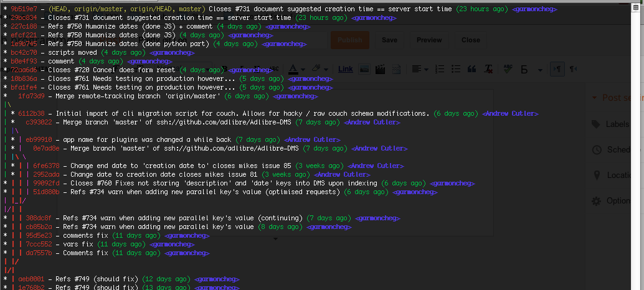Open the Schedule section
The width and height of the screenshot is (644, 290).
617,150
